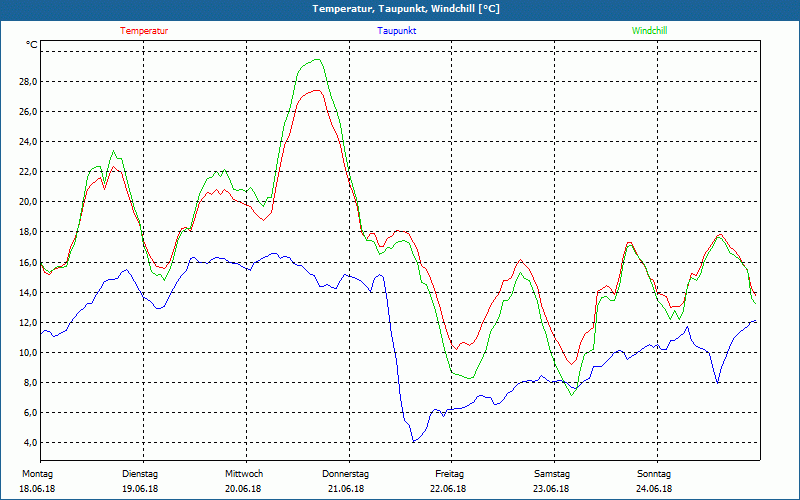The image size is (800, 500).
Task: Select the Donnerstag day label
Action: point(346,474)
